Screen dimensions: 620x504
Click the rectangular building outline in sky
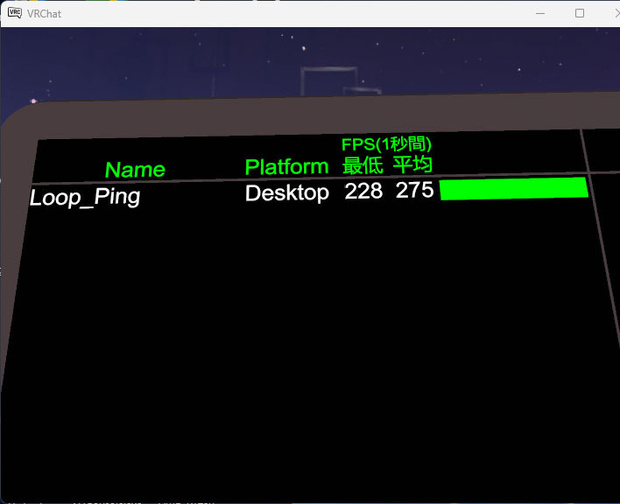(x=329, y=81)
